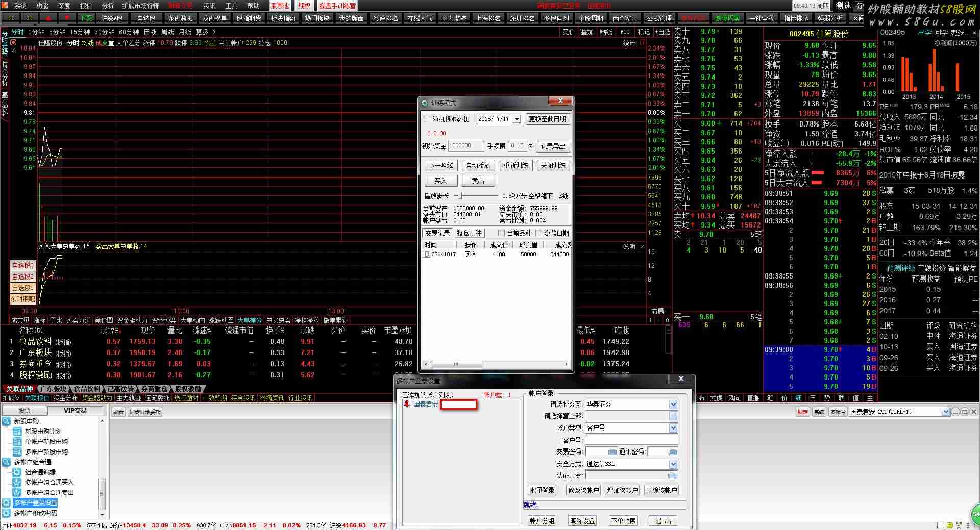Viewport: 980px width, 530px height.
Task: Click the 多帐户登录设置 gear icon
Action: (6, 503)
